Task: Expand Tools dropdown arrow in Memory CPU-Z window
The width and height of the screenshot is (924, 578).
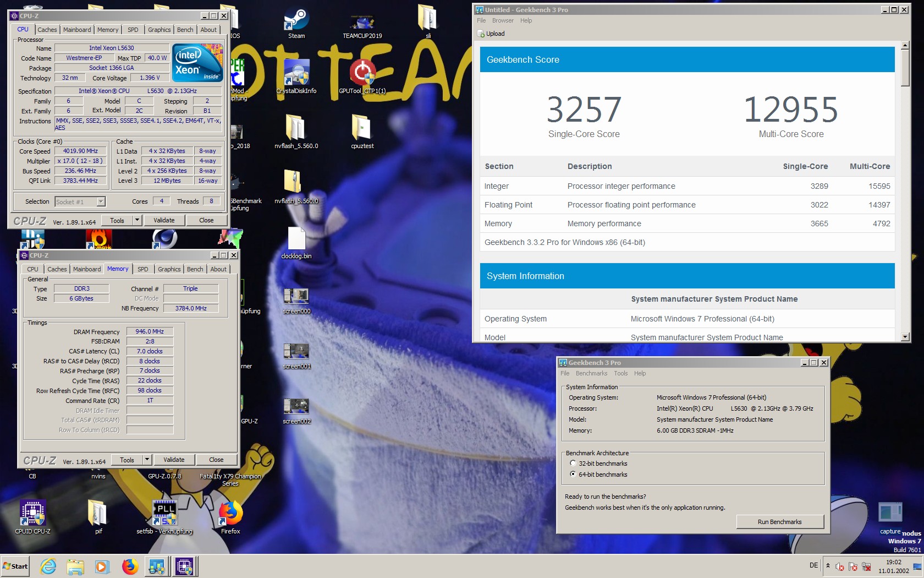Action: (147, 460)
